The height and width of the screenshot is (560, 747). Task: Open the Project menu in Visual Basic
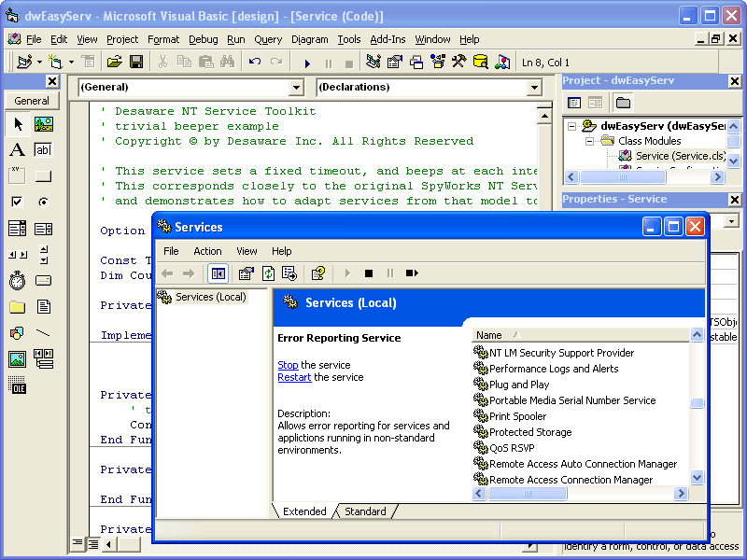122,39
